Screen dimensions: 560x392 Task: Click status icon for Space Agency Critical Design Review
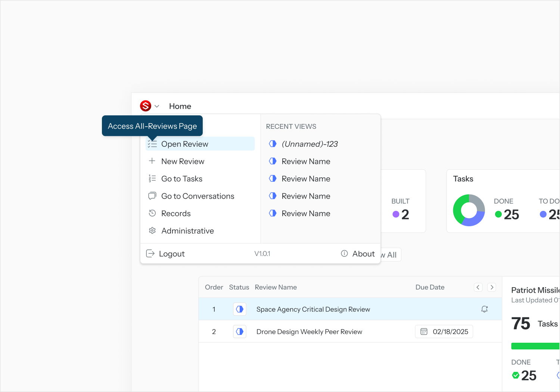click(x=240, y=309)
